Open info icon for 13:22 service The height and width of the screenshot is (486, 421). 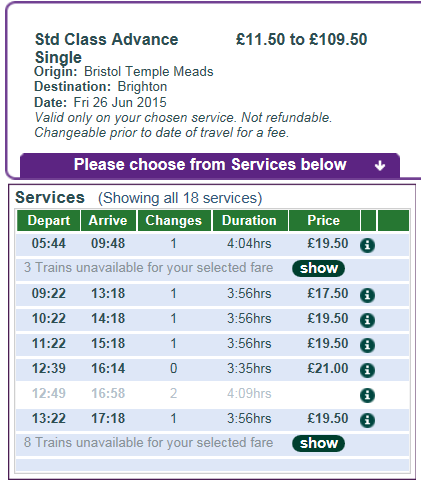(367, 420)
